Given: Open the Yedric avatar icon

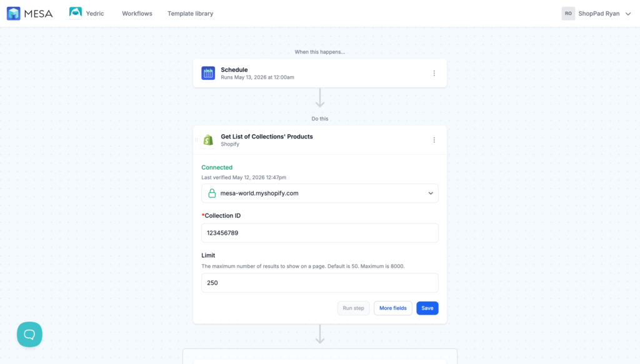Looking at the screenshot, I should tap(76, 13).
